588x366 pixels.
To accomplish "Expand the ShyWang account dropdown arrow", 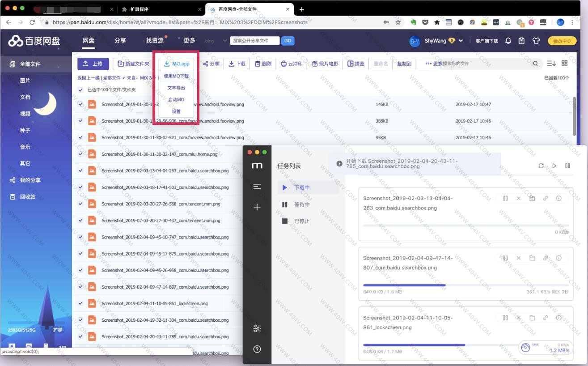I will [x=461, y=41].
